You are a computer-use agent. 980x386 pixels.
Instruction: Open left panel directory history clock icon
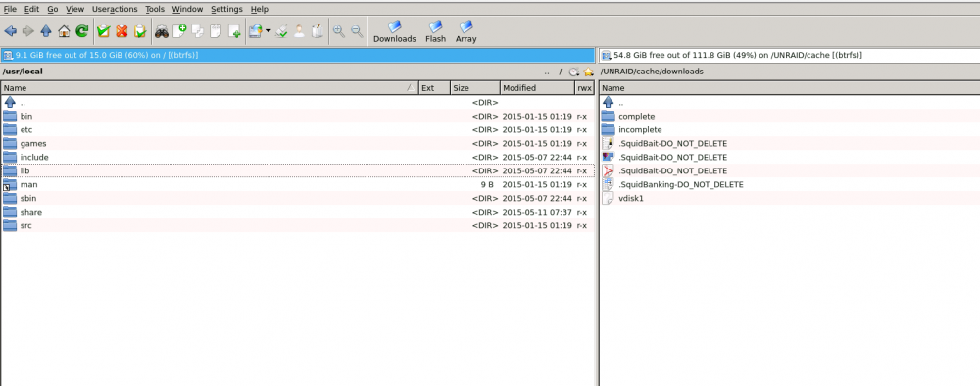574,72
